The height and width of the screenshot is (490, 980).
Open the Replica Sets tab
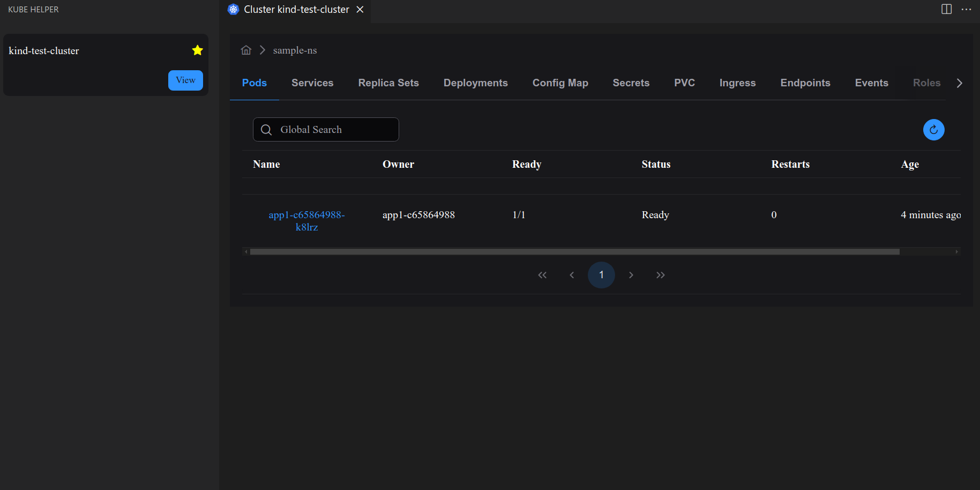click(388, 83)
